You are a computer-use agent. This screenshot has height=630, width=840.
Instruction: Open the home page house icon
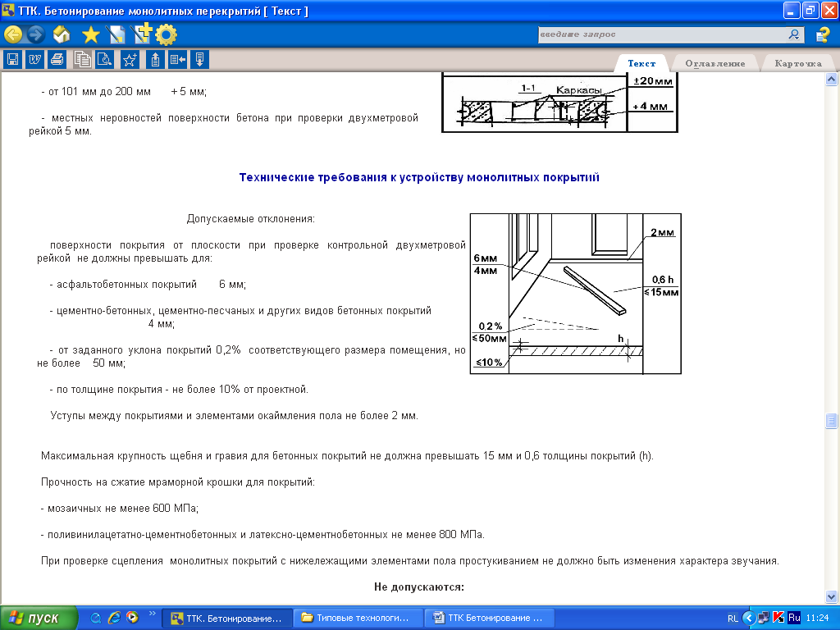pos(62,34)
